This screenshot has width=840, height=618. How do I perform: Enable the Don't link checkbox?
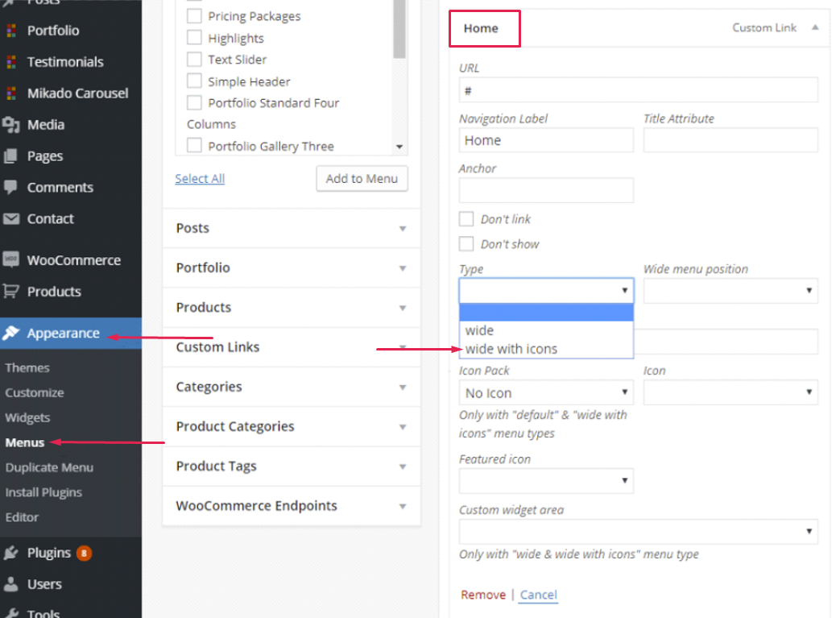pyautogui.click(x=466, y=218)
